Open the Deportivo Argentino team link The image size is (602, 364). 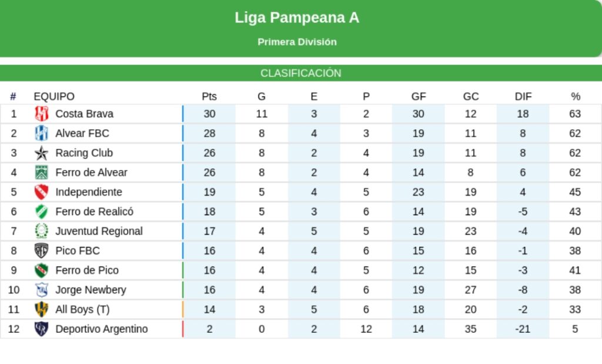pos(101,329)
